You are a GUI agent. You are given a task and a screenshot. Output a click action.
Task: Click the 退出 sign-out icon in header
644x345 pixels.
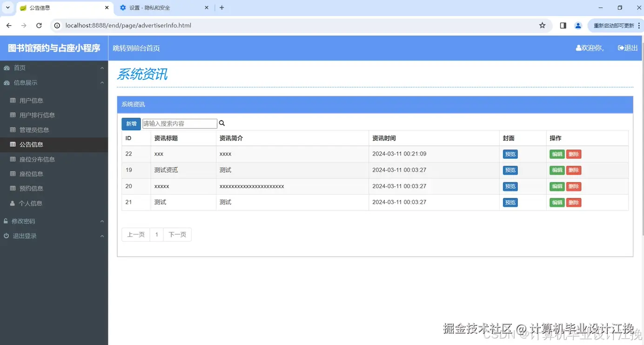pos(621,48)
